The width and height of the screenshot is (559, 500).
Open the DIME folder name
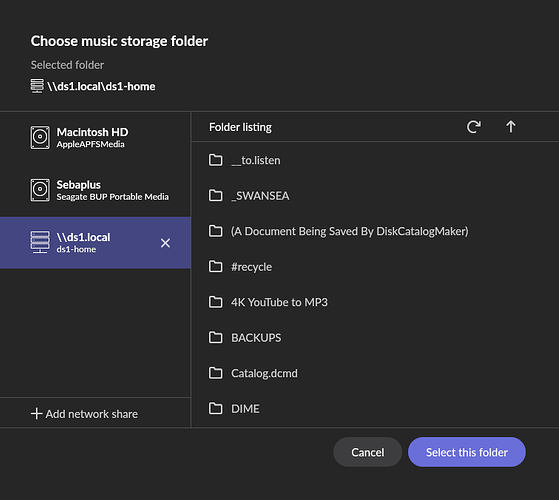tap(245, 408)
